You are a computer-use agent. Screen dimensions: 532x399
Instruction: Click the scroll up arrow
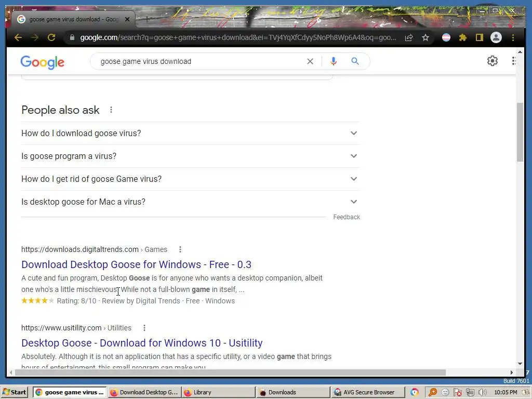click(x=520, y=52)
